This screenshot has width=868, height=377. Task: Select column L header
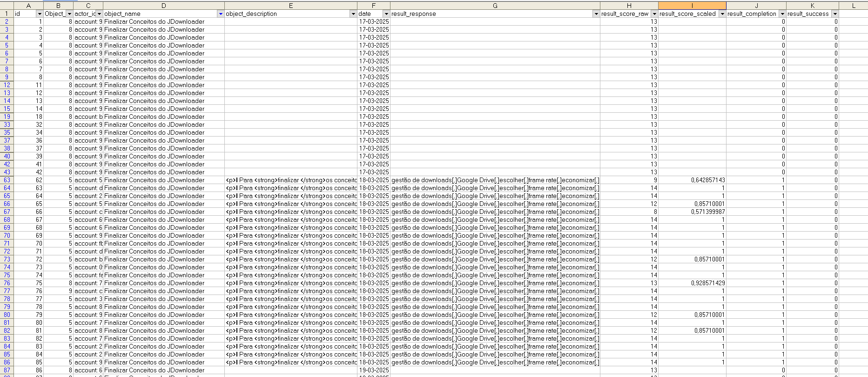pos(853,6)
